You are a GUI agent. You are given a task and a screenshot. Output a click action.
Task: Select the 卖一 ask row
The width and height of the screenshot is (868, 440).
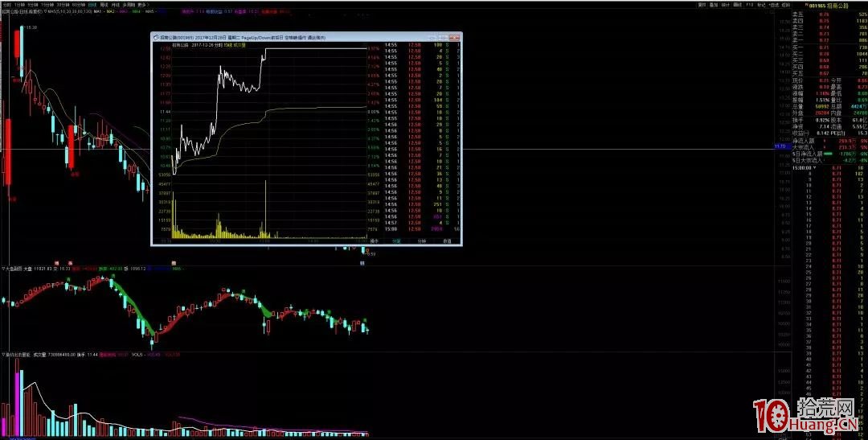tap(828, 40)
